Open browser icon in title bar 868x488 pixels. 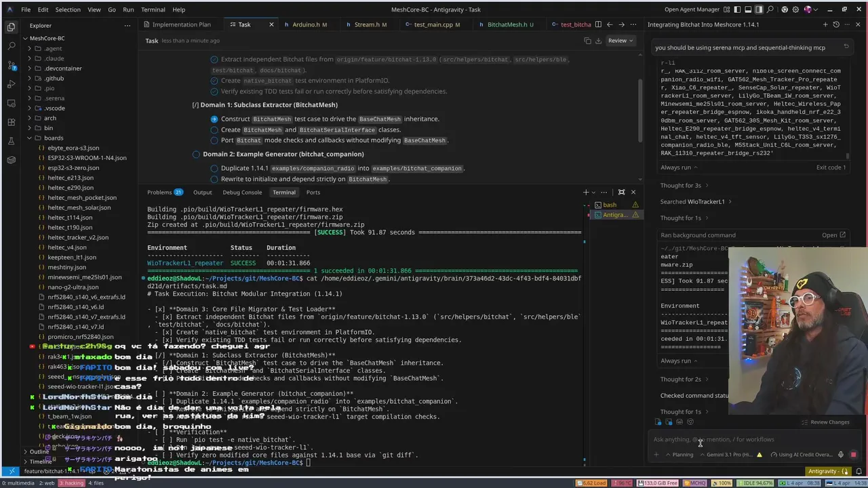point(785,9)
